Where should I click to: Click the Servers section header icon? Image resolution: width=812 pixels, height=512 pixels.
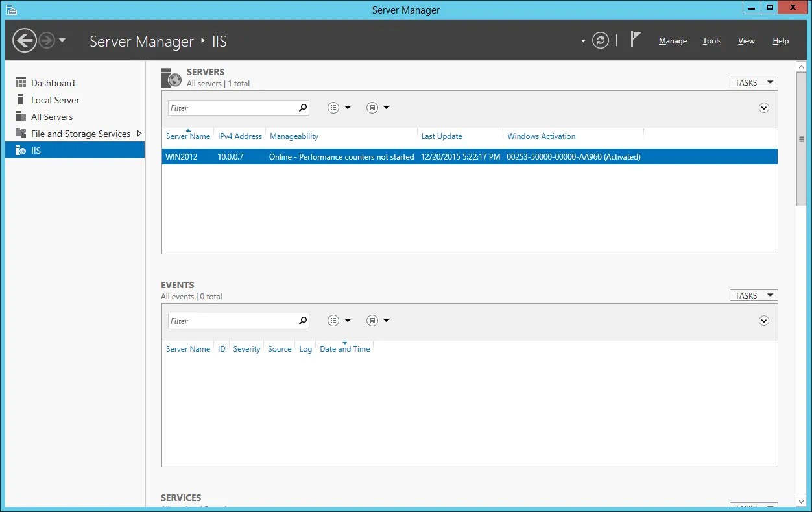click(x=171, y=77)
